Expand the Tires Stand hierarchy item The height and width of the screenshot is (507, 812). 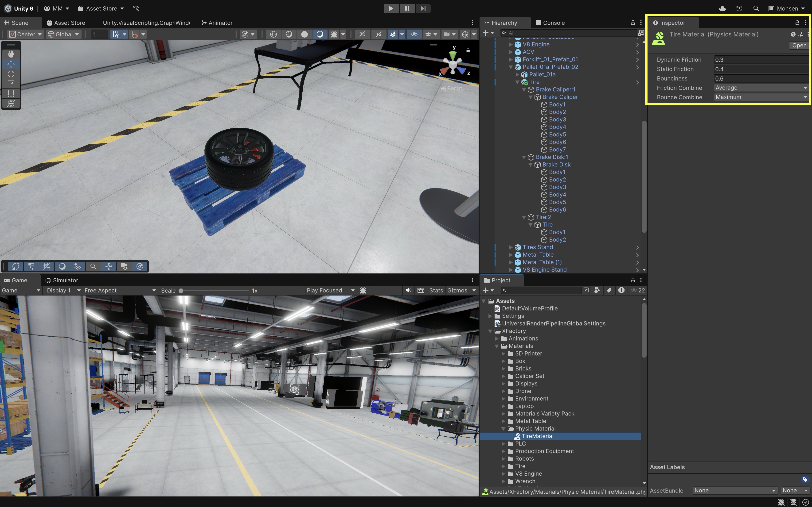tap(511, 247)
